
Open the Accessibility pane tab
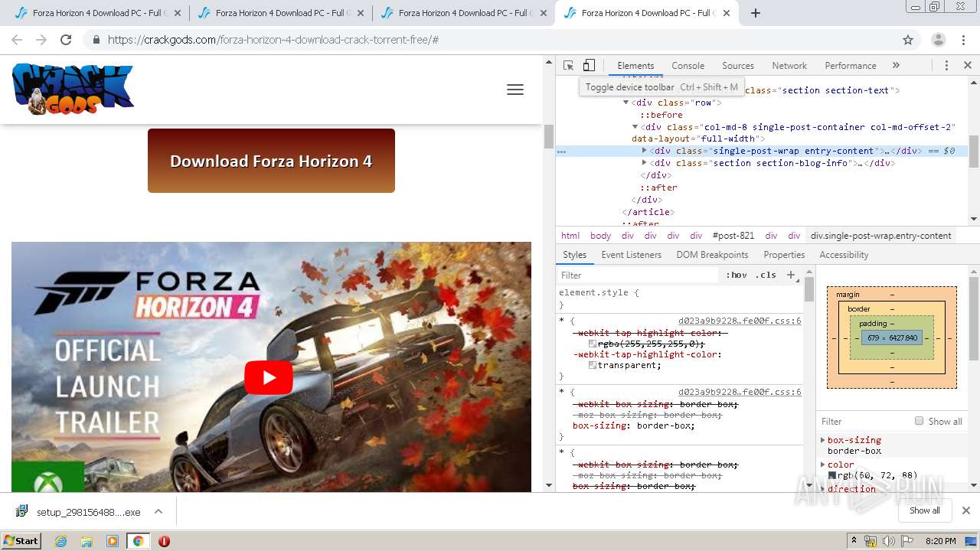click(x=844, y=255)
